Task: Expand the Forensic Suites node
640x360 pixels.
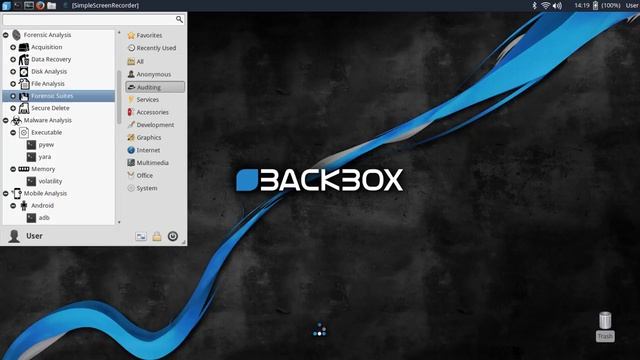Action: coord(13,96)
